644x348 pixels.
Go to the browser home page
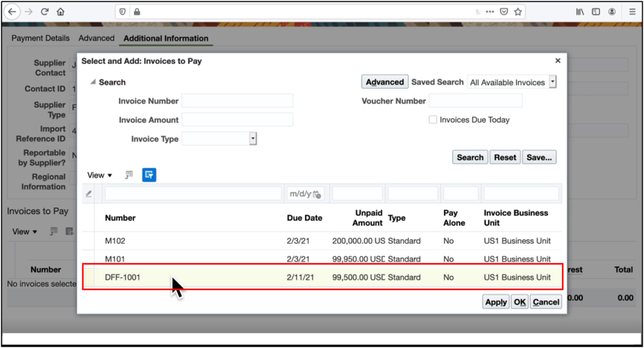(60, 11)
